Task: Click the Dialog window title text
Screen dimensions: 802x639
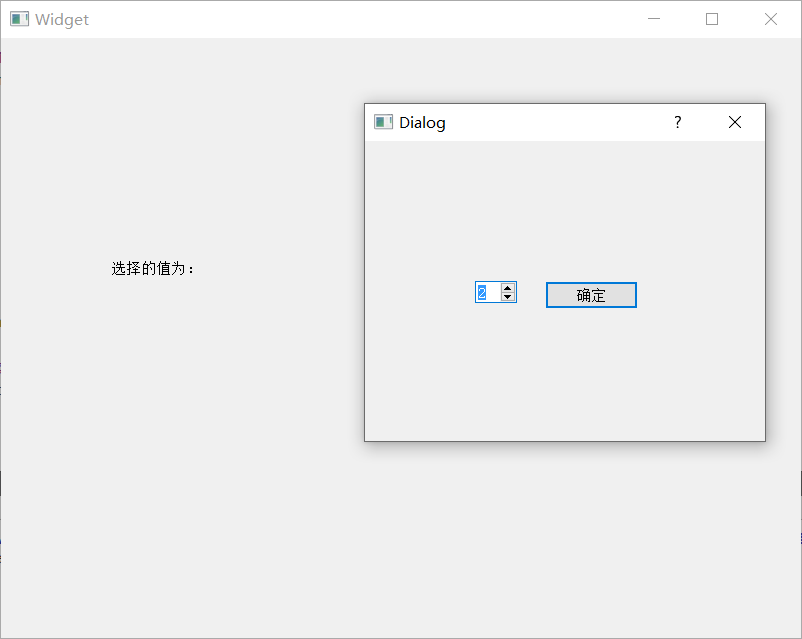Action: point(422,122)
